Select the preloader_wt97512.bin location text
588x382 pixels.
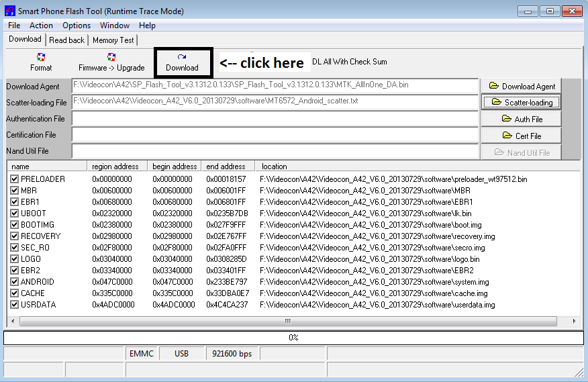[393, 179]
